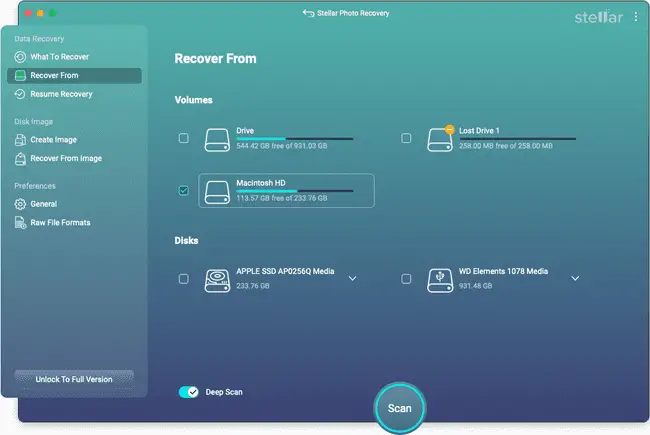This screenshot has height=435, width=650.
Task: Click the What To Recover sidebar icon
Action: [20, 57]
